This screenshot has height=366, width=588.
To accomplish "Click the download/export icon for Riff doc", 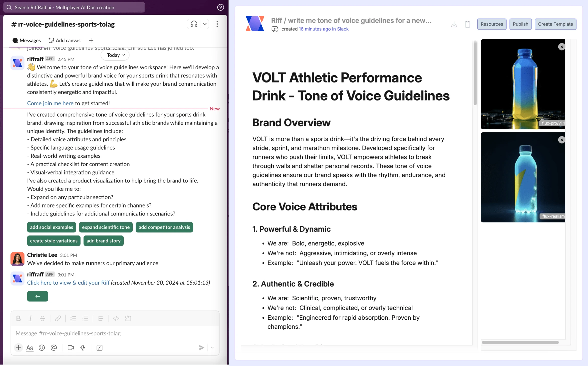I will click(454, 24).
